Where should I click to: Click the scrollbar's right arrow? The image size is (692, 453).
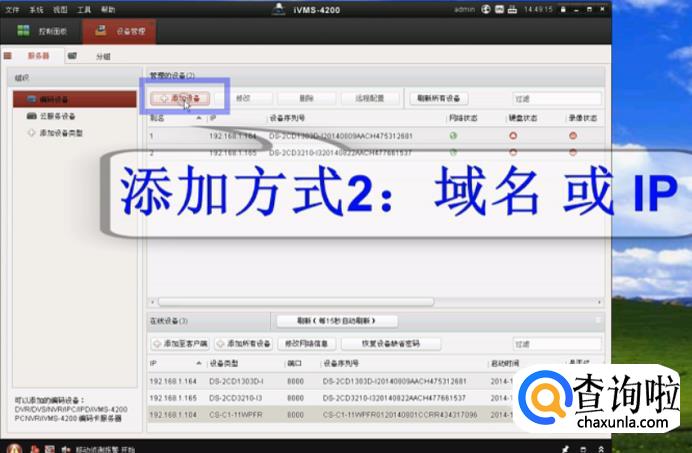coord(599,302)
